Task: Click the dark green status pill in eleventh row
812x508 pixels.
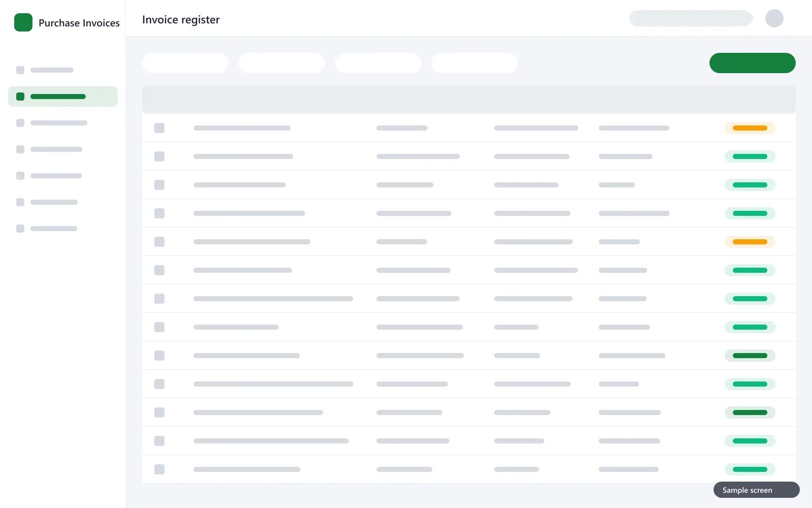Action: coord(750,412)
